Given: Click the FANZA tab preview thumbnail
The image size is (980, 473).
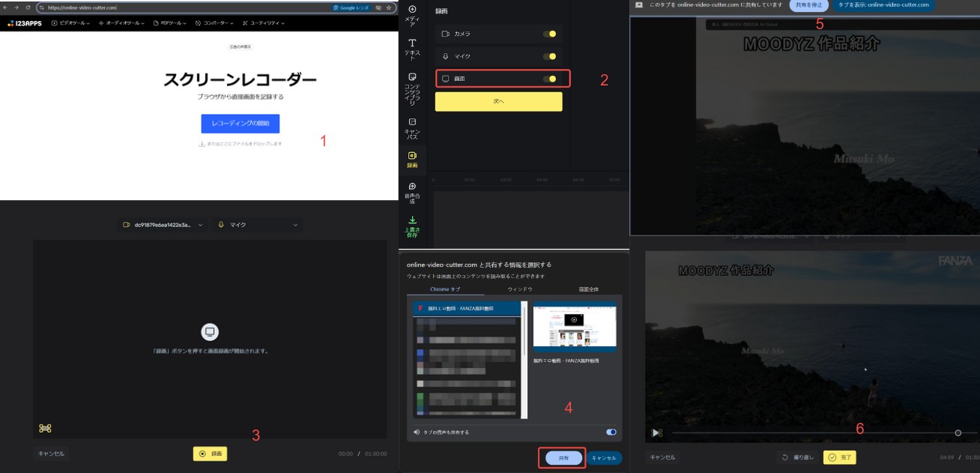Looking at the screenshot, I should coord(575,328).
